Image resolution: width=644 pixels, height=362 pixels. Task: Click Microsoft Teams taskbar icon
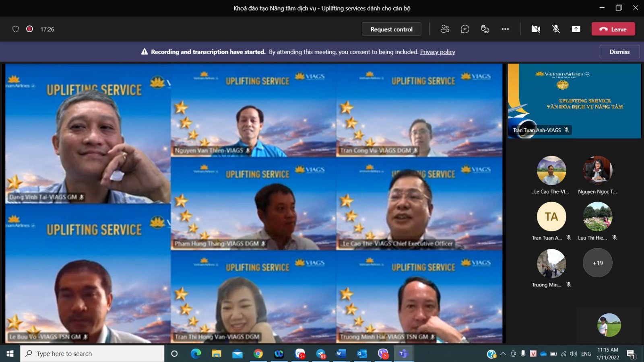coord(403,354)
